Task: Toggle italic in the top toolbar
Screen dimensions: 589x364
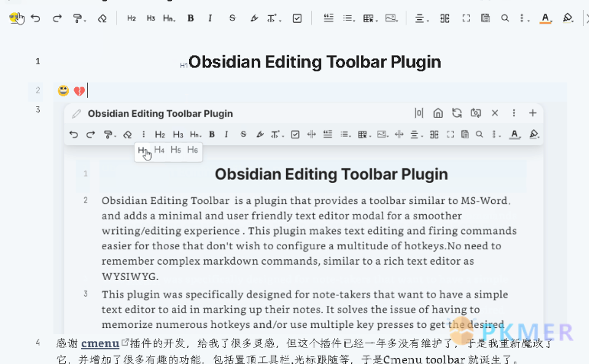Action: point(210,18)
